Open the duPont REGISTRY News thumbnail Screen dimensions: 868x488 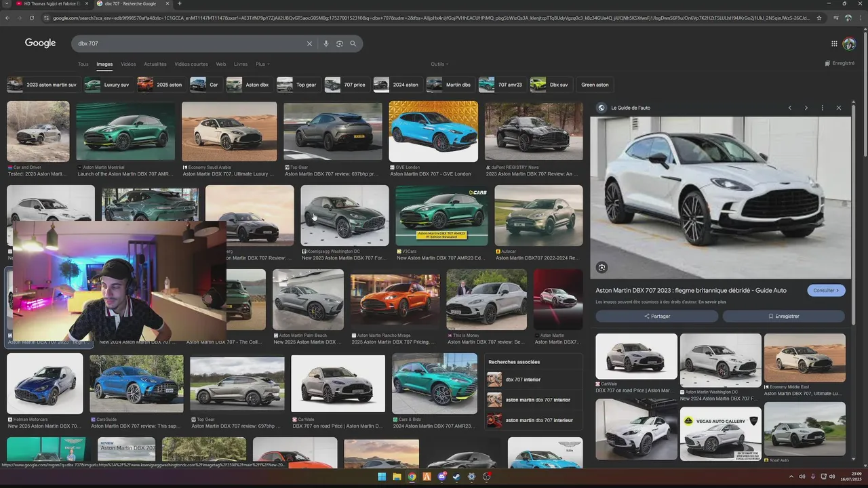pyautogui.click(x=534, y=131)
